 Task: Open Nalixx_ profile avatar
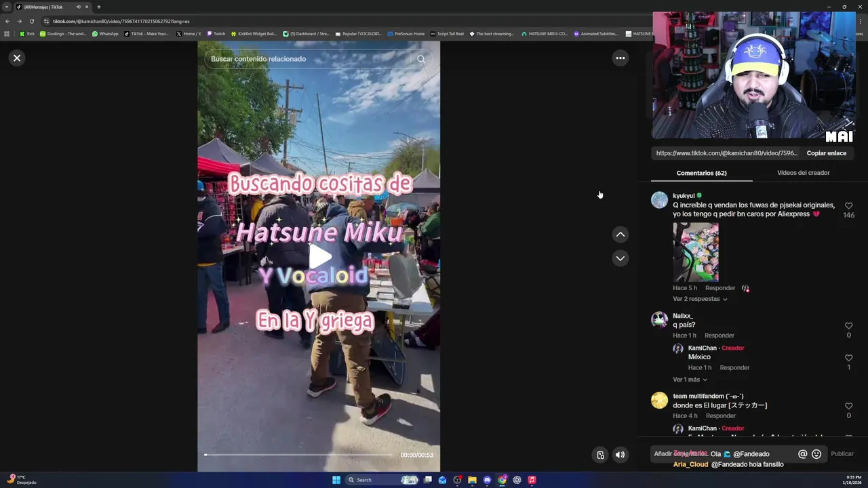pos(659,320)
